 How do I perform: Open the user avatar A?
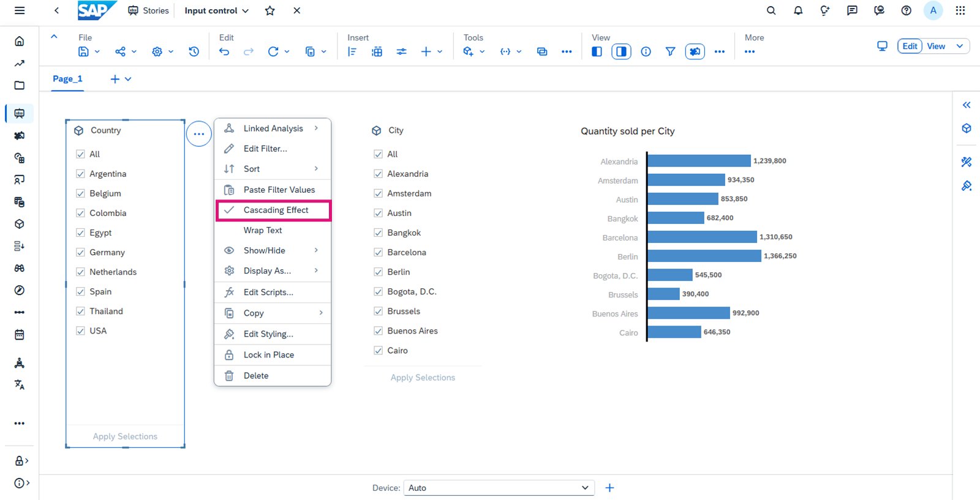coord(933,10)
